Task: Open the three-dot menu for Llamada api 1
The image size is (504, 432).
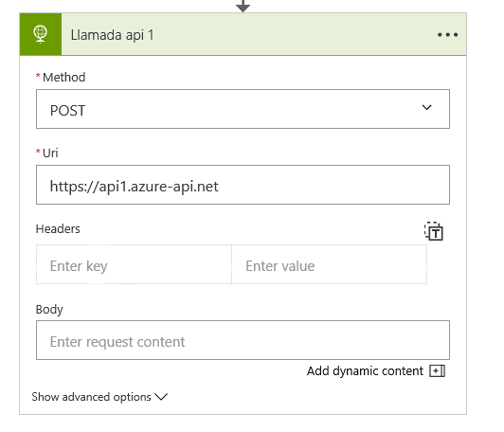Action: [447, 35]
